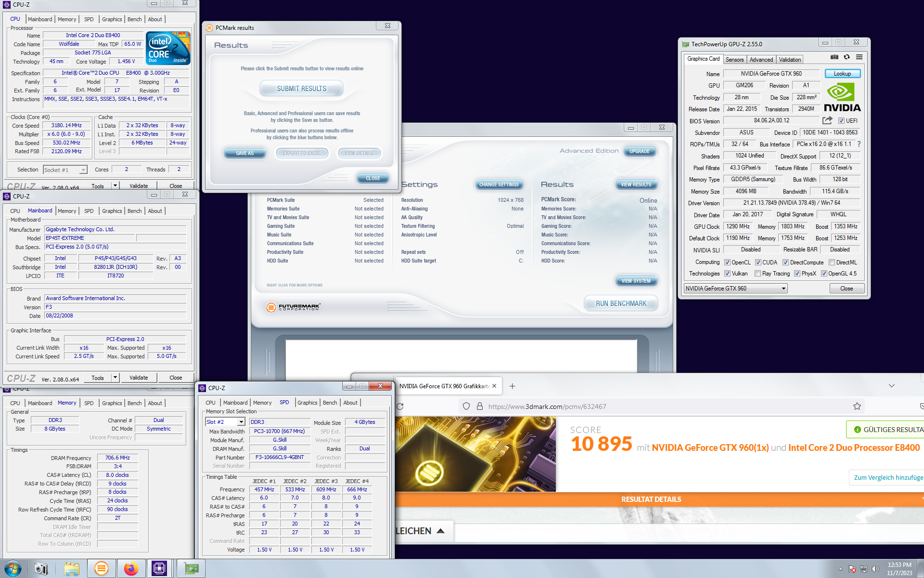Collapse the comparison panel with up arrow
This screenshot has height=578, width=924.
pos(440,531)
